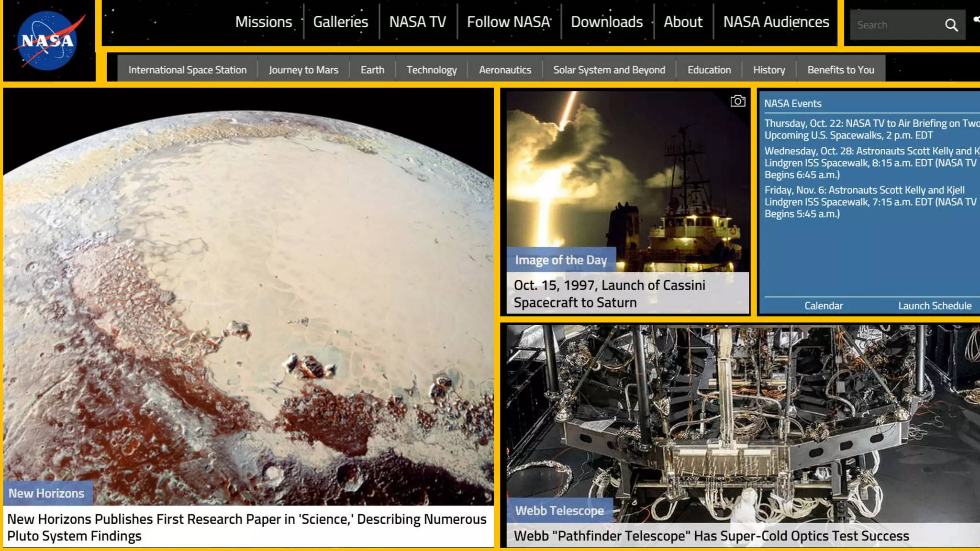
Task: Click the search magnifier icon
Action: (951, 25)
